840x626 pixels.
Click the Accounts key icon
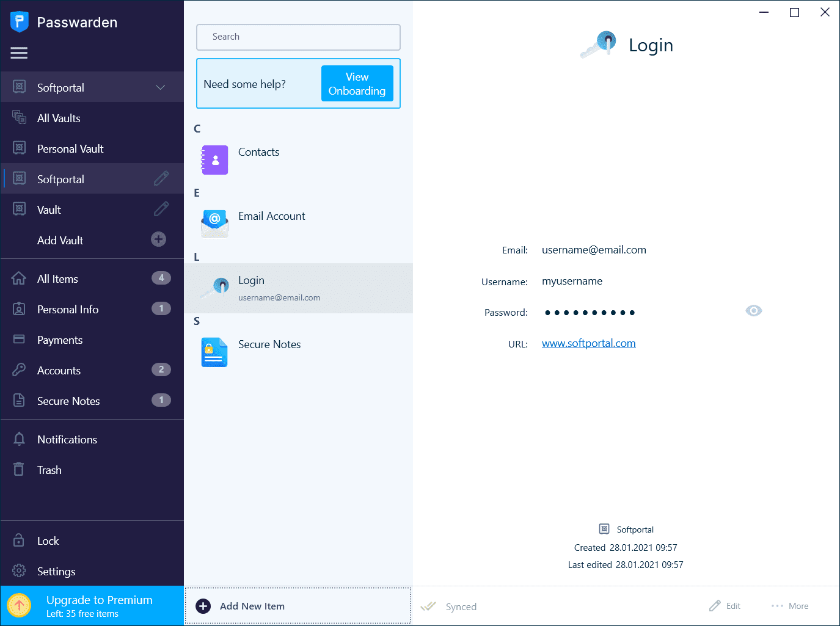[19, 370]
